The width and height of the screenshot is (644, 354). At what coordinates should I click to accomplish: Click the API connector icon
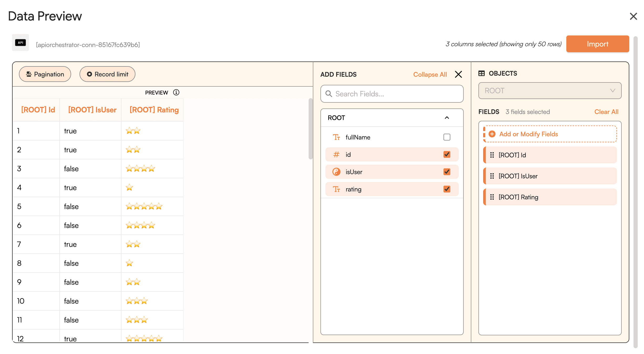click(x=20, y=43)
